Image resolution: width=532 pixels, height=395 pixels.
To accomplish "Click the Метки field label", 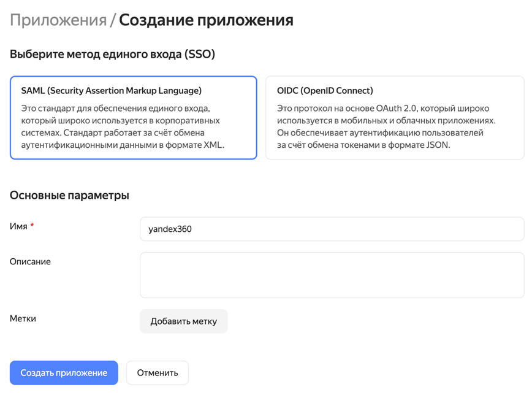I will pyautogui.click(x=23, y=318).
